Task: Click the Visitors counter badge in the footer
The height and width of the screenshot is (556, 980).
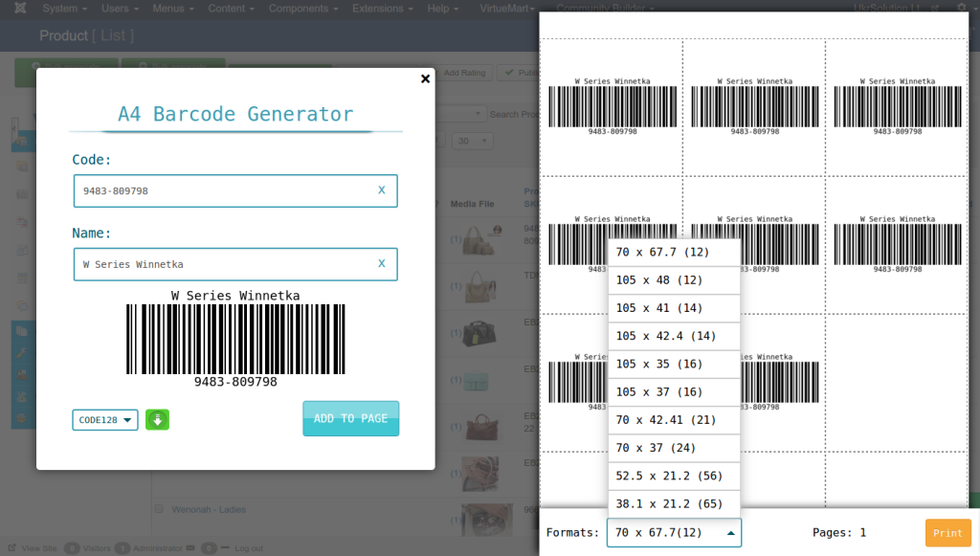Action: [x=73, y=547]
